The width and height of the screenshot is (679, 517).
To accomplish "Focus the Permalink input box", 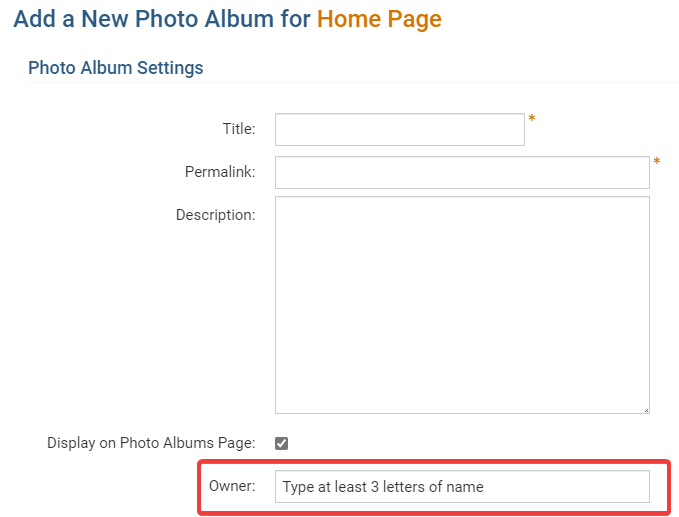I will point(461,172).
